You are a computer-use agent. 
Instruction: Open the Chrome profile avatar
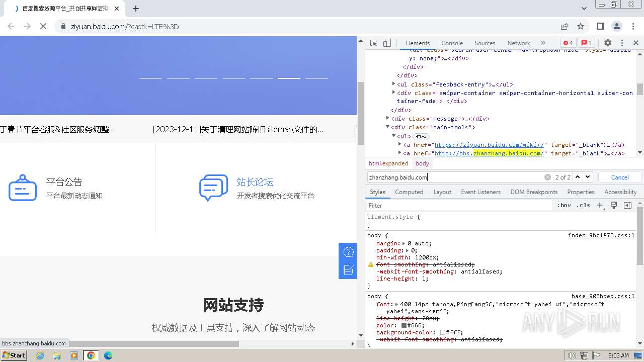(617, 26)
